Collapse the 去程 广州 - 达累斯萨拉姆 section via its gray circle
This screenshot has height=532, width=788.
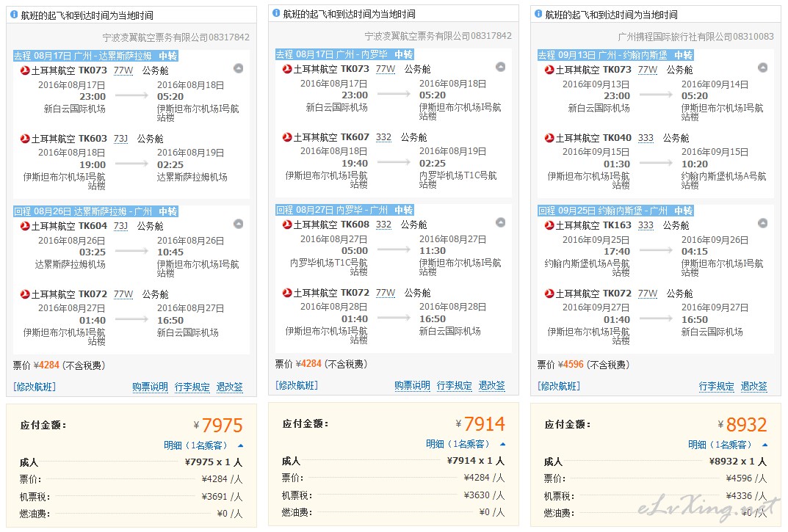click(238, 68)
